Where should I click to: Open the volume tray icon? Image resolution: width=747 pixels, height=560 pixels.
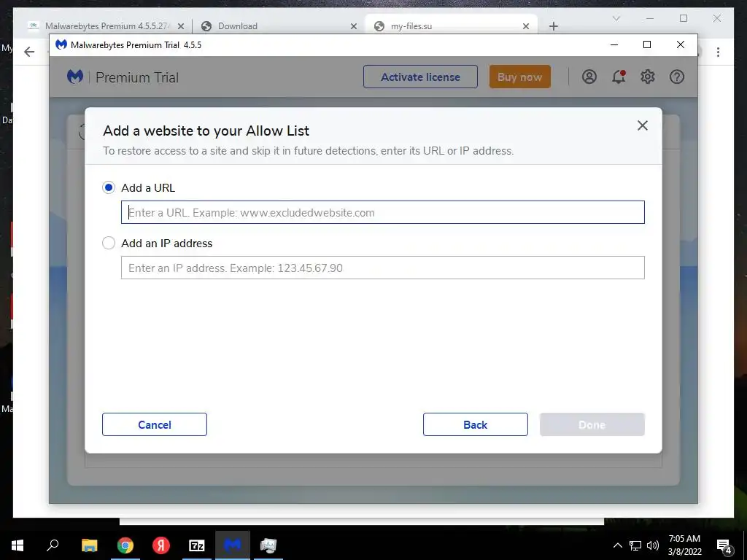(653, 545)
